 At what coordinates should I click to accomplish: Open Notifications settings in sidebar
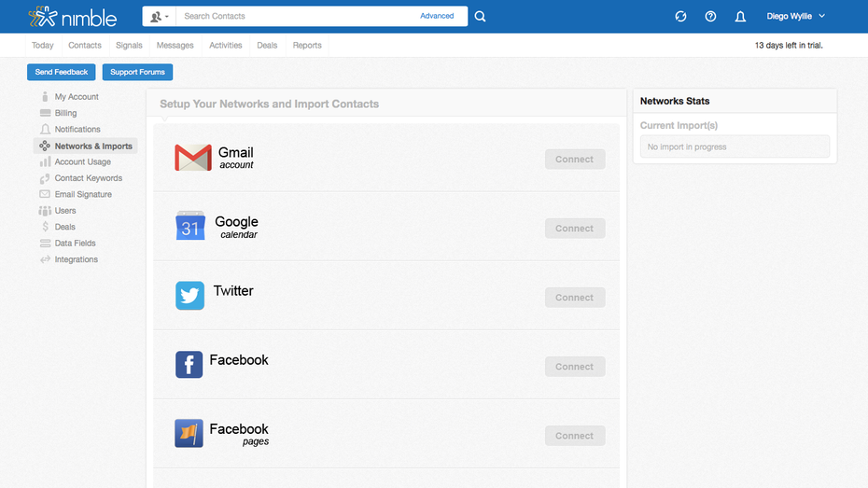tap(77, 130)
